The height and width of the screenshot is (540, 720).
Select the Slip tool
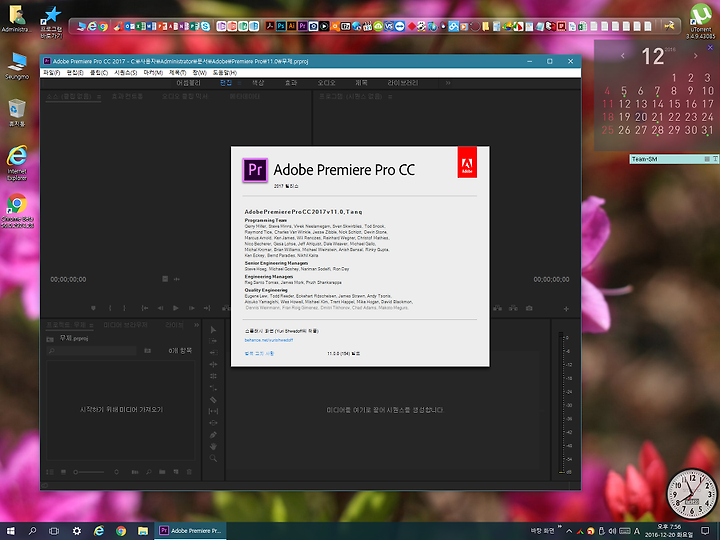(213, 411)
